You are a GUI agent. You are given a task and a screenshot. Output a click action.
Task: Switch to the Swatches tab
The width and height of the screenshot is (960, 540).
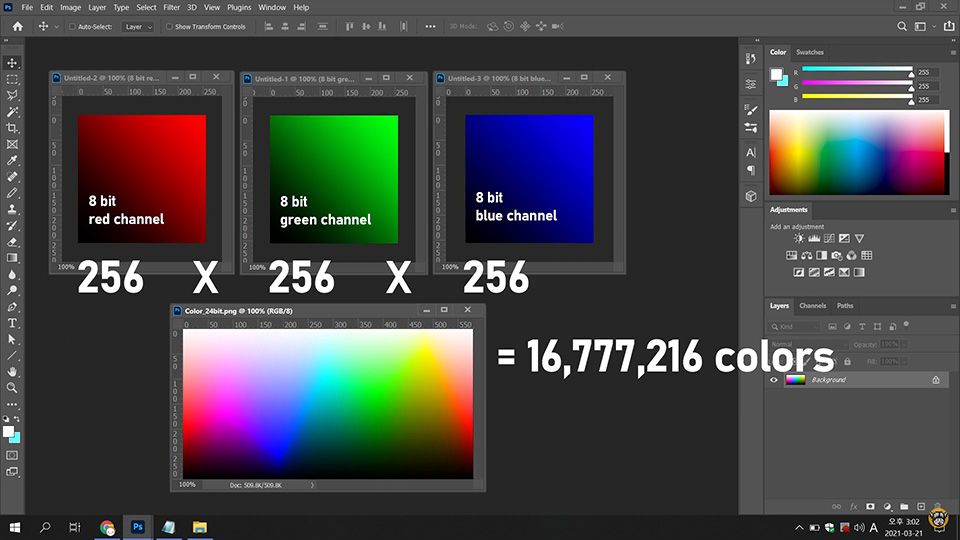pyautogui.click(x=809, y=52)
